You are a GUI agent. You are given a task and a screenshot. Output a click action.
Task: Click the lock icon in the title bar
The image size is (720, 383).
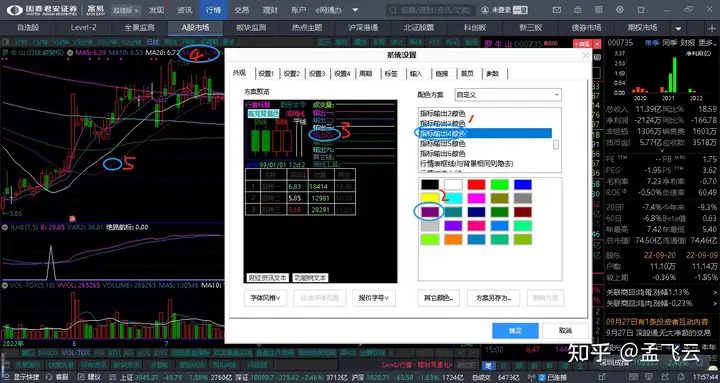578,10
